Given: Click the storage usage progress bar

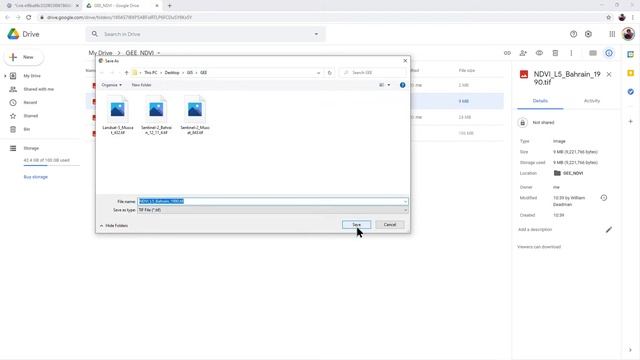Looking at the screenshot, I should 51,165.
